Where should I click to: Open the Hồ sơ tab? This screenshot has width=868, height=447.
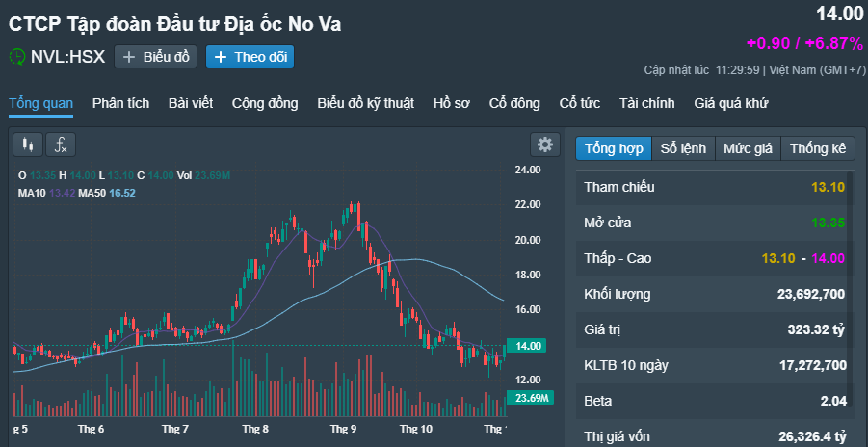(452, 103)
